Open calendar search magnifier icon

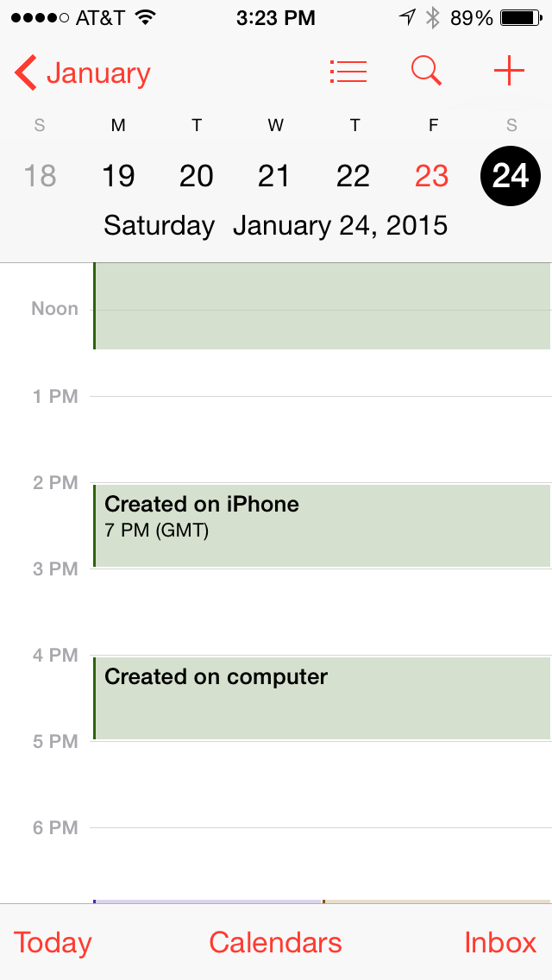(426, 72)
